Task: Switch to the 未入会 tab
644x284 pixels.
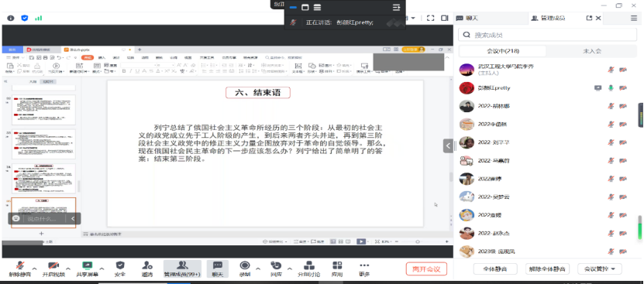Action: 592,51
